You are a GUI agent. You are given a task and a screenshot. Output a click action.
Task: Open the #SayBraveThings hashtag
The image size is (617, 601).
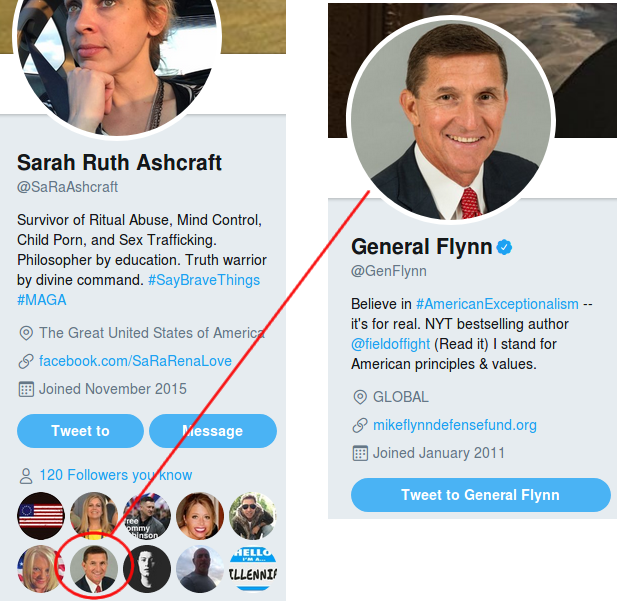pyautogui.click(x=203, y=280)
